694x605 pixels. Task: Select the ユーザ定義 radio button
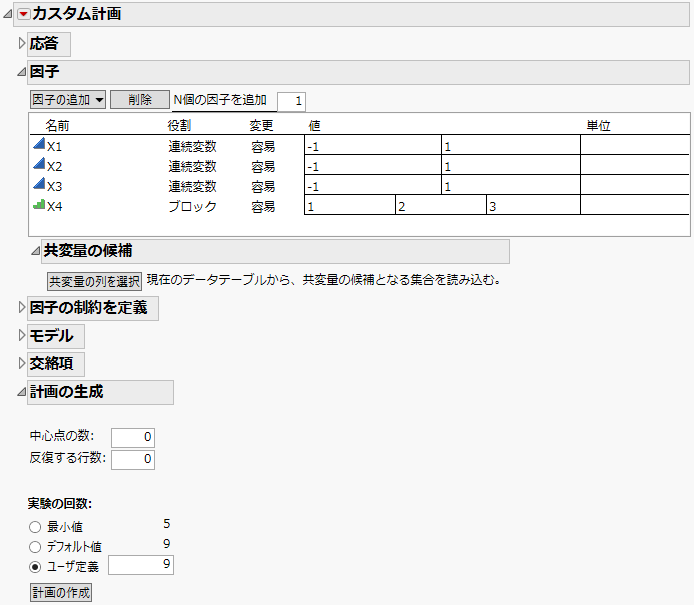[x=35, y=567]
